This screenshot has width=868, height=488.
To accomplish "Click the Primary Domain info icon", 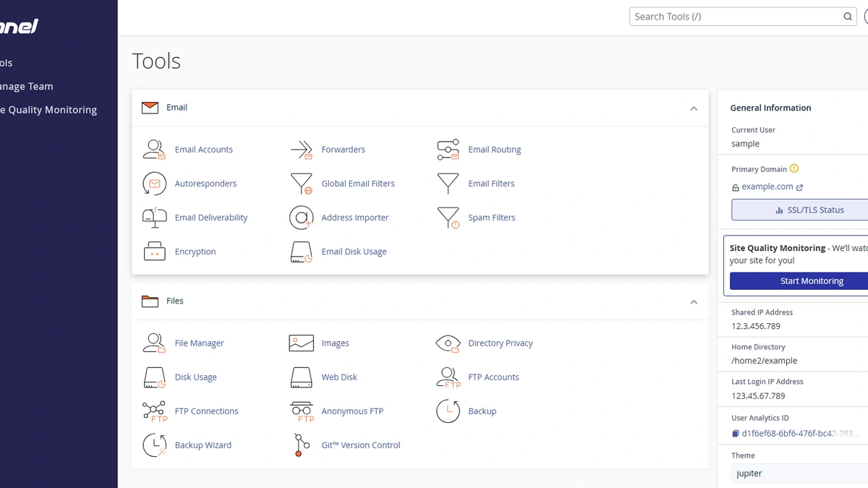I will tap(794, 168).
